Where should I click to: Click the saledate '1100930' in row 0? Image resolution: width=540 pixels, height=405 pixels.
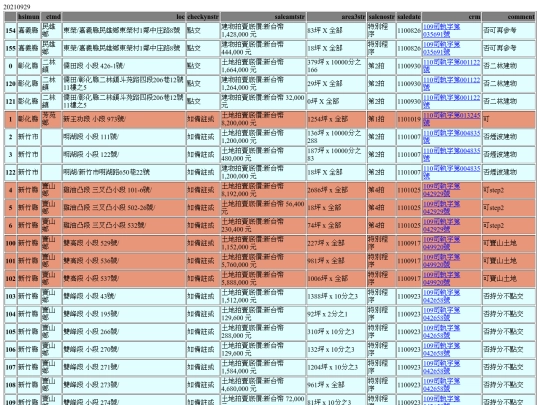tap(409, 66)
